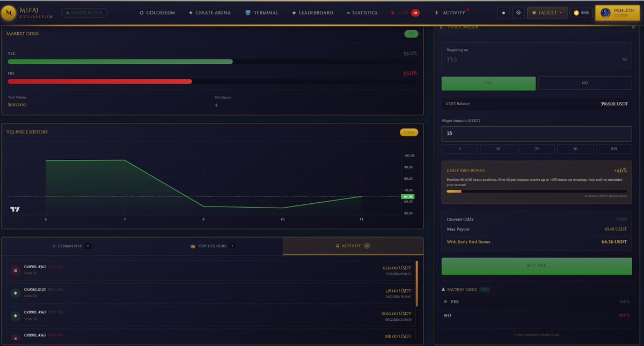Set wager to 25 USDT preset
Screen dimensions: 644x346
[537, 149]
